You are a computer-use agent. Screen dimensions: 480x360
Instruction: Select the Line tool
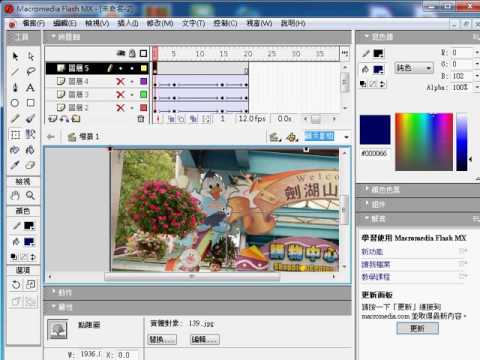point(15,72)
